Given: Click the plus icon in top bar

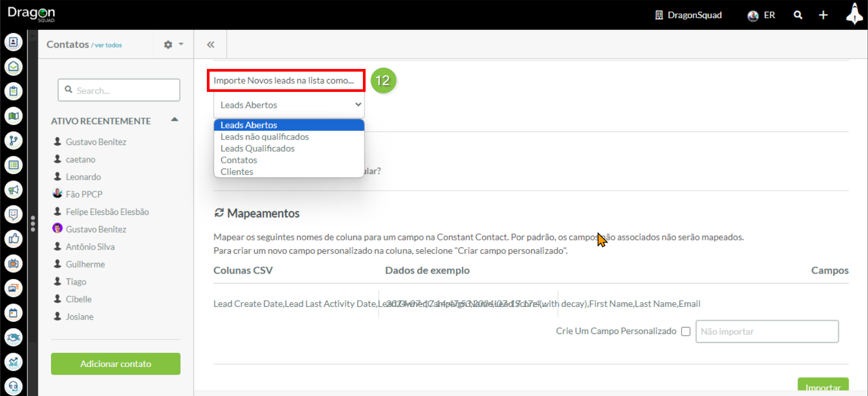Looking at the screenshot, I should pos(823,15).
